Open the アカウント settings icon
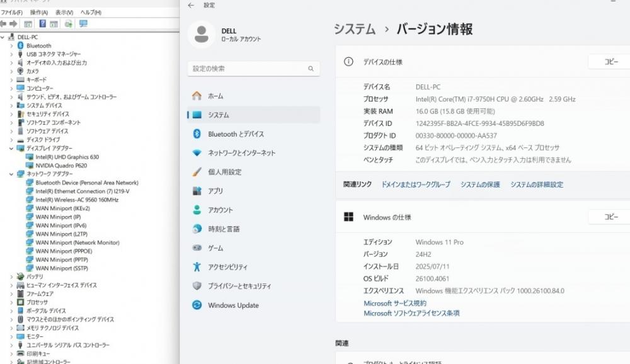The width and height of the screenshot is (630, 364). click(x=197, y=210)
